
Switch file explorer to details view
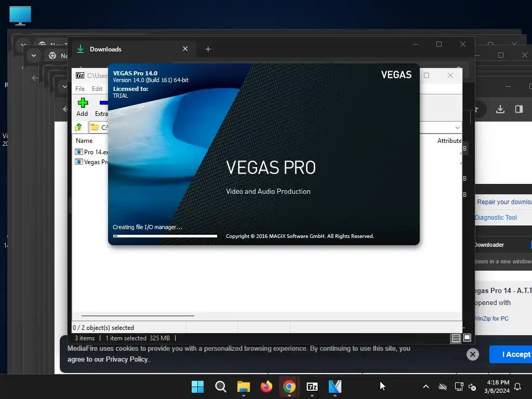pos(456,338)
